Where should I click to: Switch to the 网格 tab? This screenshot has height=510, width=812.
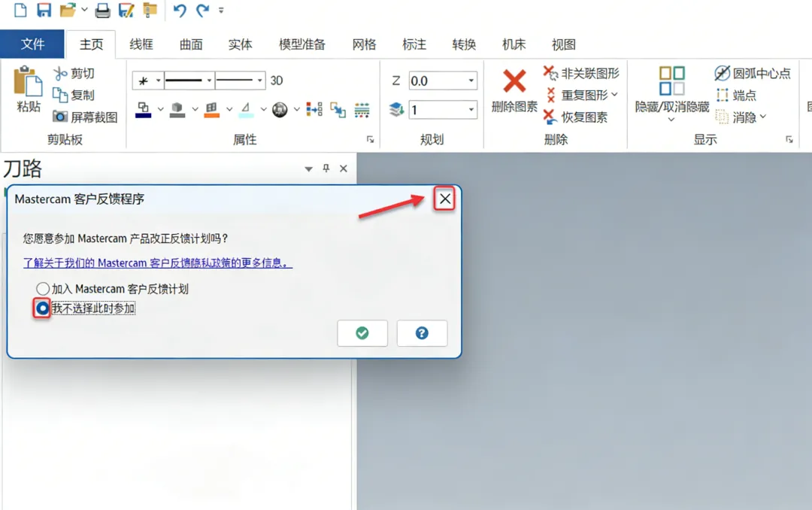364,44
